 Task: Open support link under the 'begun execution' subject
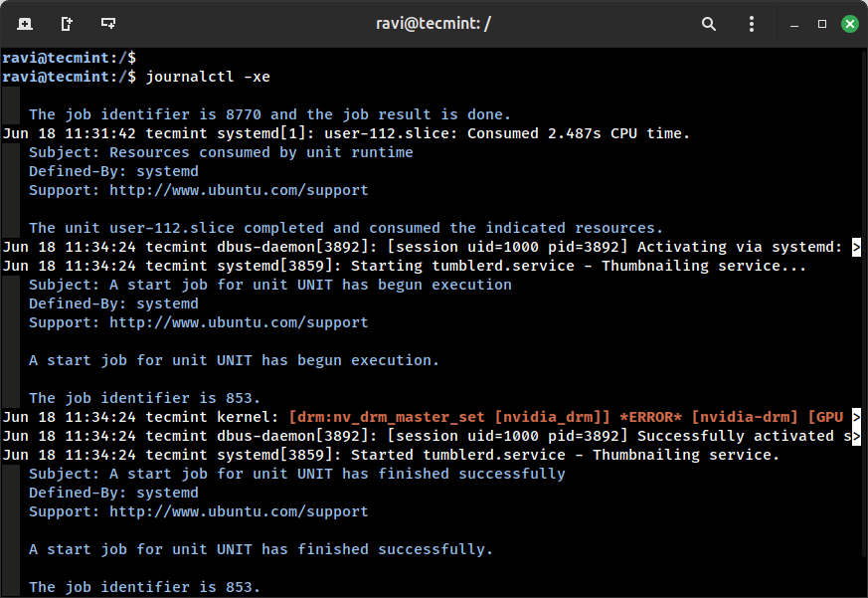(x=239, y=322)
